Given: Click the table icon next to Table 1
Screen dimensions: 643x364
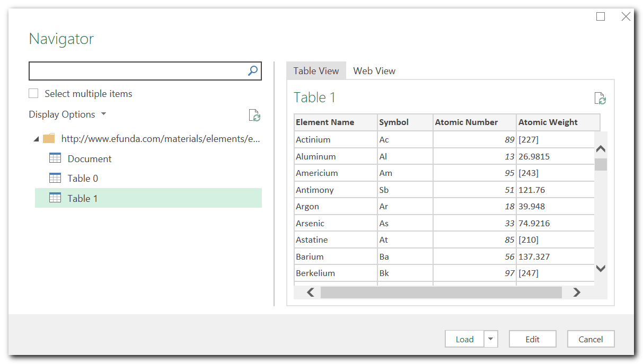Looking at the screenshot, I should click(x=55, y=198).
